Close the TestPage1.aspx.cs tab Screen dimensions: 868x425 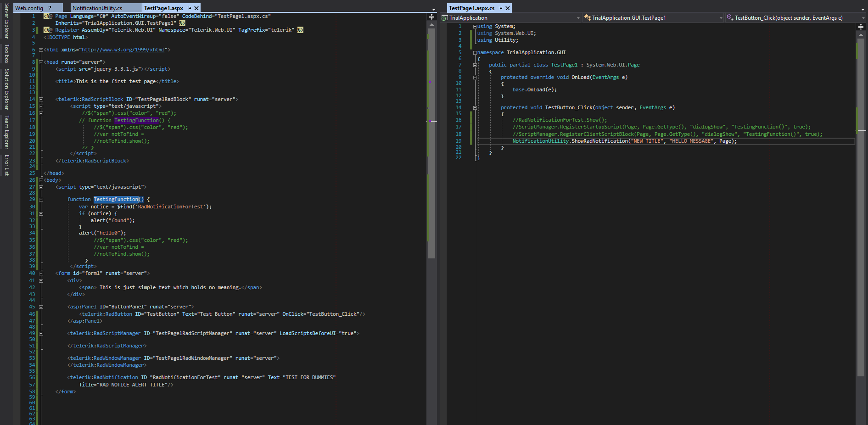point(508,8)
